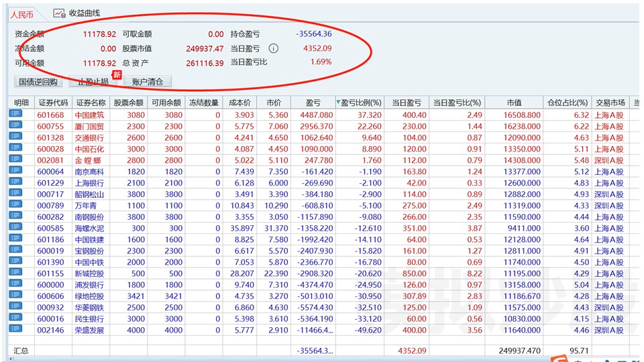This screenshot has height=362, width=644.
Task: Open detail icon for 601186 中国铁建
Action: [15, 238]
